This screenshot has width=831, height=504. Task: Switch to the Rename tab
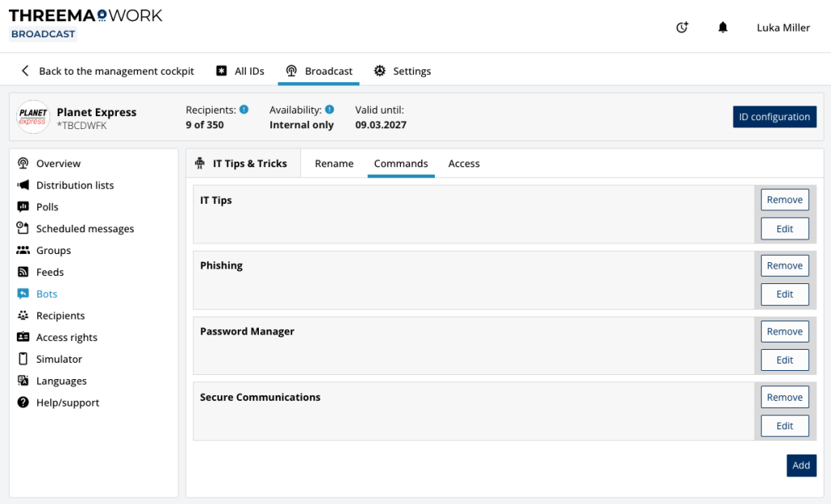point(334,162)
